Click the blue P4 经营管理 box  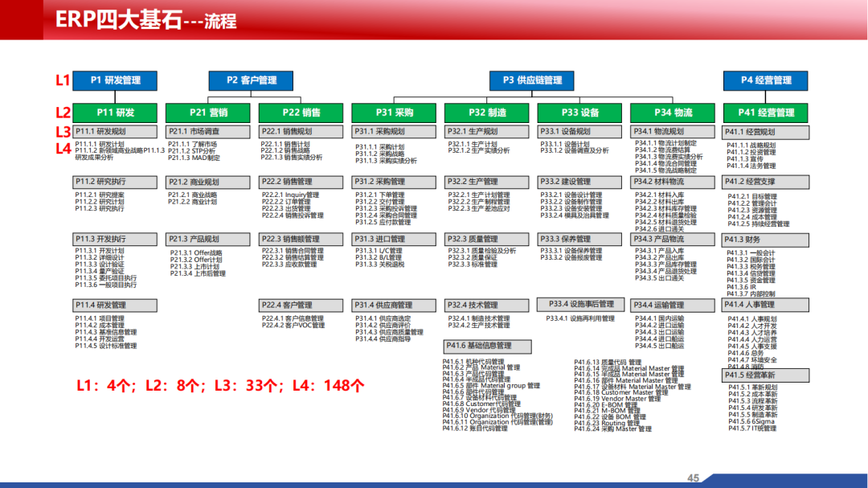point(765,80)
